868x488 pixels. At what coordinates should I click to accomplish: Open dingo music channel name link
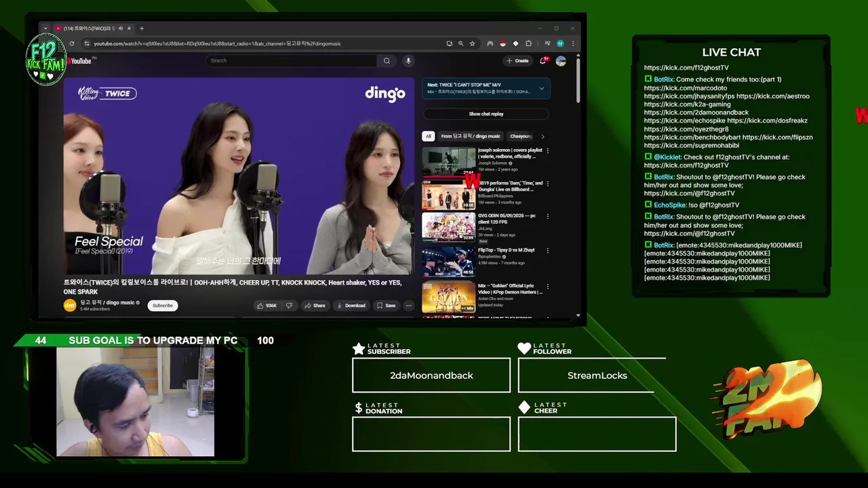click(107, 302)
